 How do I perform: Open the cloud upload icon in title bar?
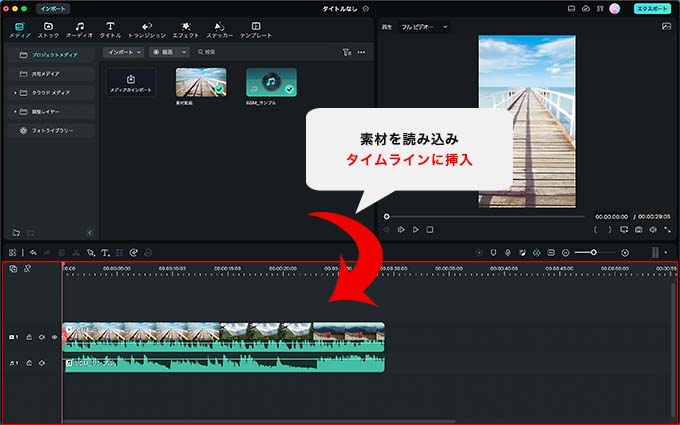(586, 9)
